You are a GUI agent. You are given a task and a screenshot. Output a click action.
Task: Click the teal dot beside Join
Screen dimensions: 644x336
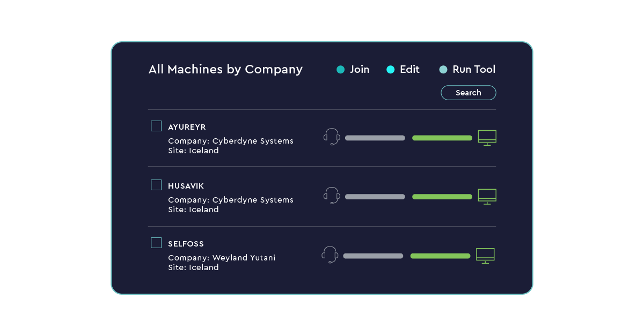340,70
